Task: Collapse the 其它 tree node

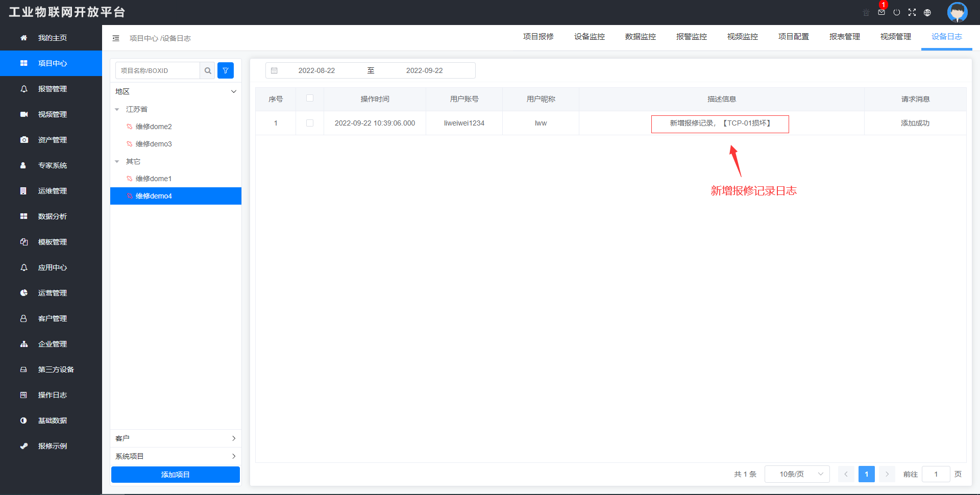Action: click(117, 161)
